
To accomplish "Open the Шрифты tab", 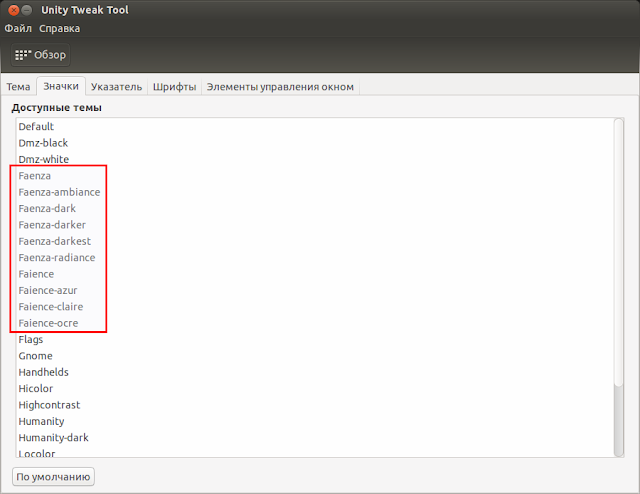I will coord(174,87).
